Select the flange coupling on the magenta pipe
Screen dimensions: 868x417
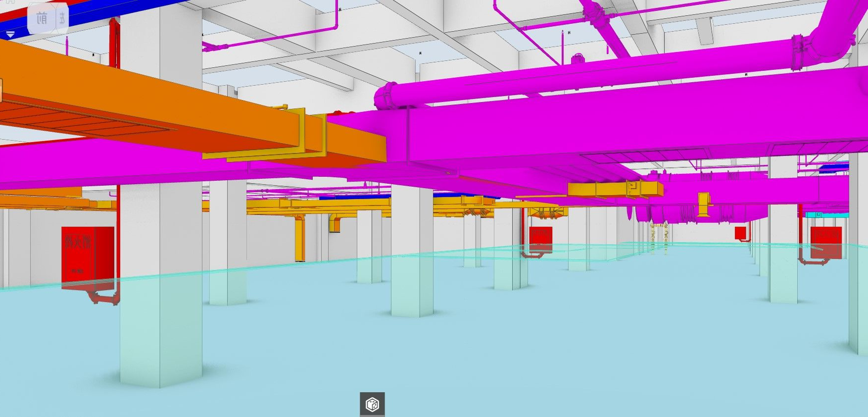pos(387,96)
